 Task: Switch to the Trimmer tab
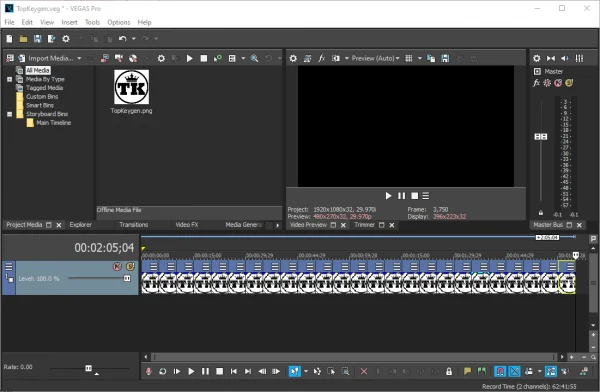pos(364,225)
